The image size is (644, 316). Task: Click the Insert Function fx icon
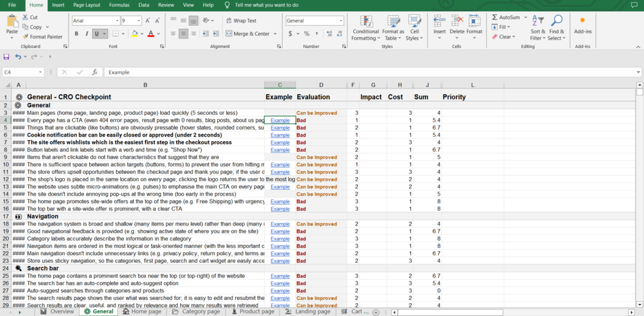pos(94,72)
